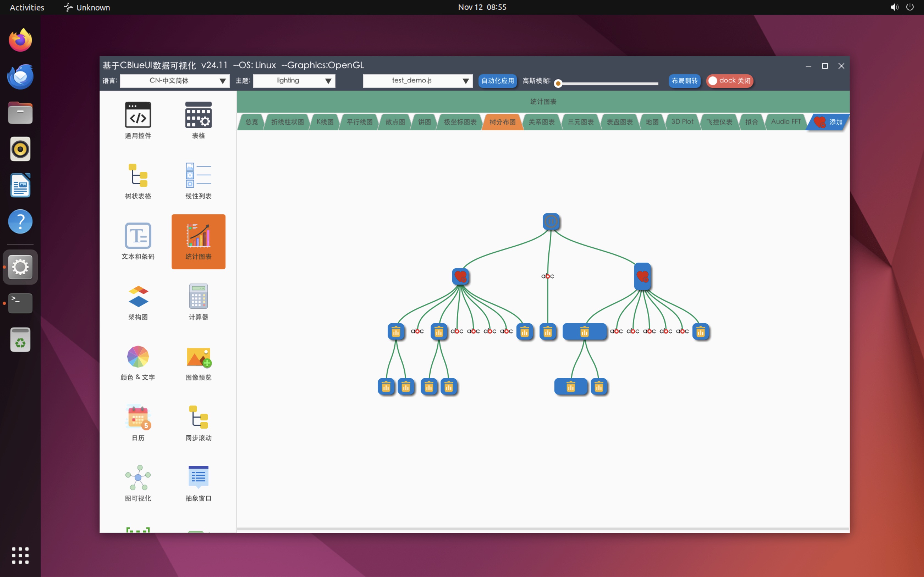Click the 高斯模糊 slider handle

(x=558, y=84)
